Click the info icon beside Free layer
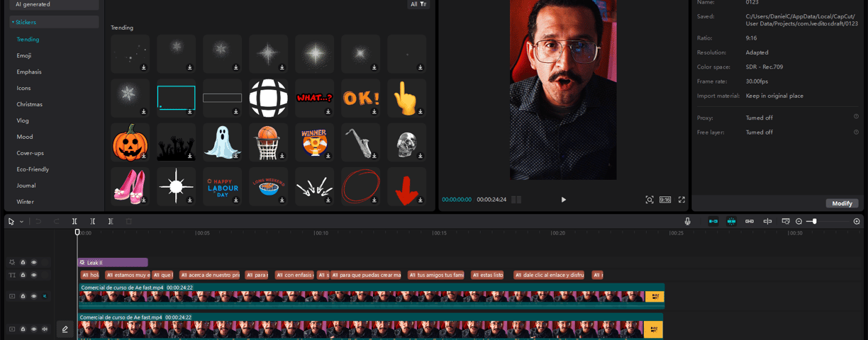This screenshot has width=868, height=340. point(856,132)
